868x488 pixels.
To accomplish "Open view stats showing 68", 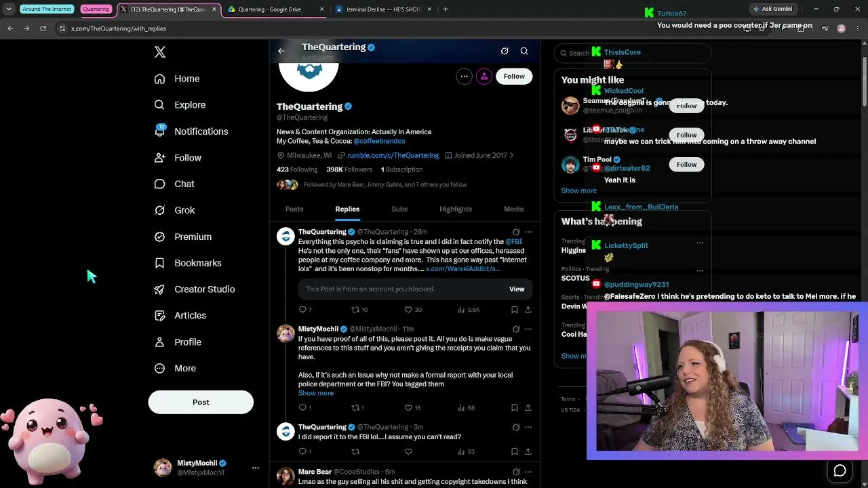I will (467, 408).
